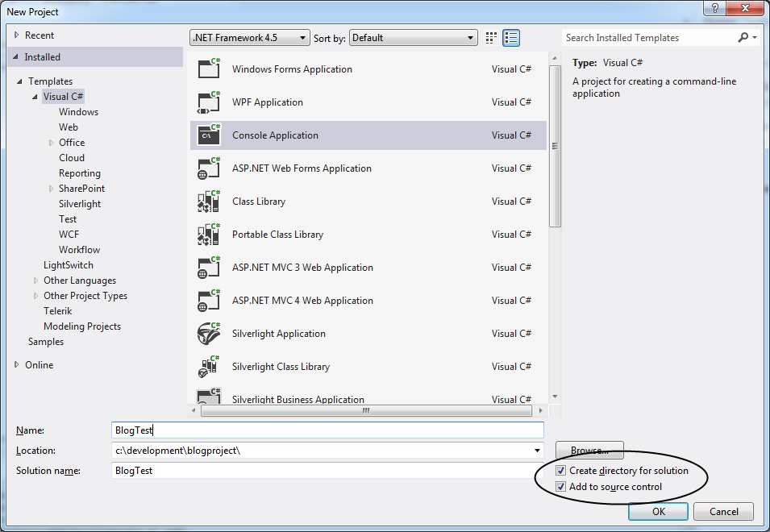Open the search options dropdown arrow

click(x=755, y=37)
